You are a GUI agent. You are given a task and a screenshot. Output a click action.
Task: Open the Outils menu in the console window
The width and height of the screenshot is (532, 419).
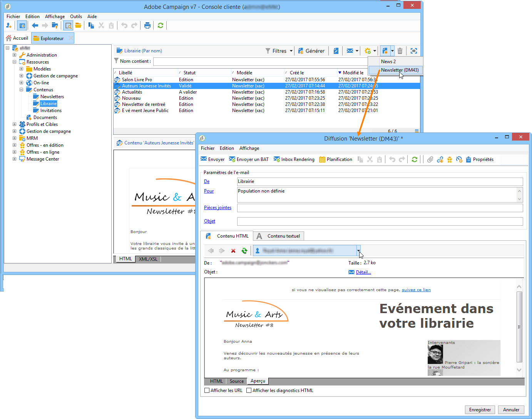(76, 17)
